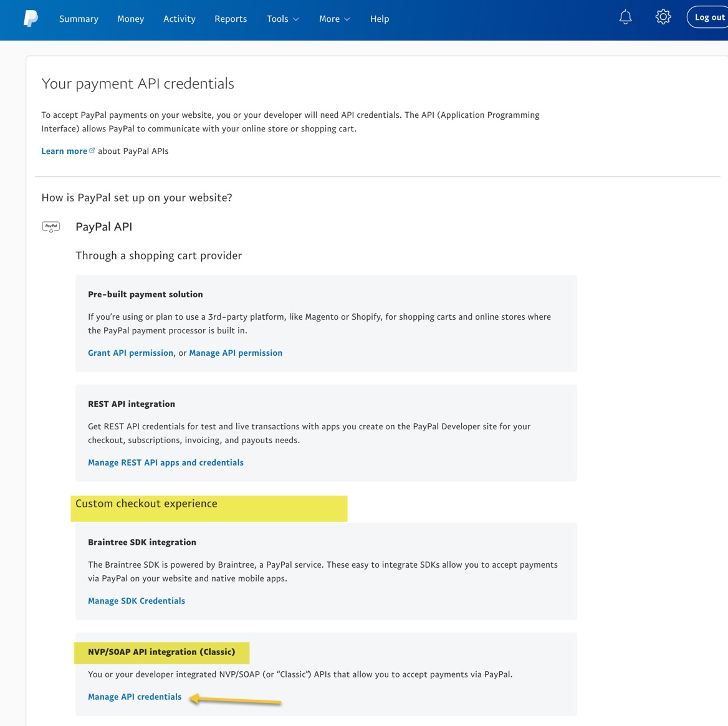The height and width of the screenshot is (726, 728).
Task: Click 'REST API integration' title
Action: click(132, 404)
